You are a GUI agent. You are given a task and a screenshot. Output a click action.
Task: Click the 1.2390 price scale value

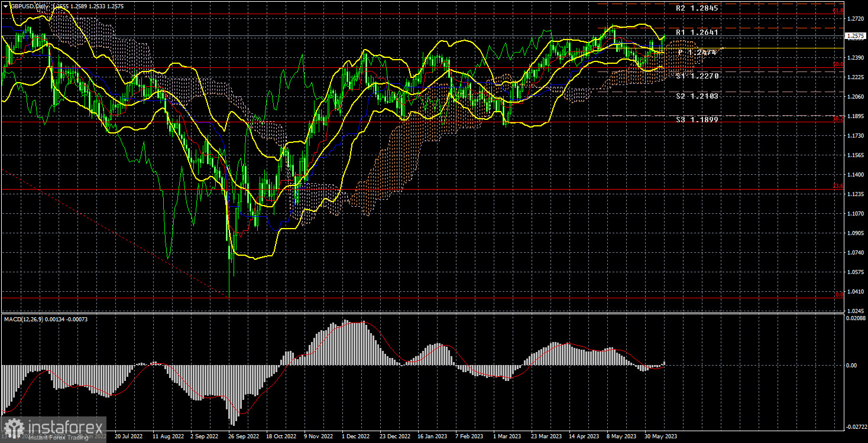click(x=856, y=58)
